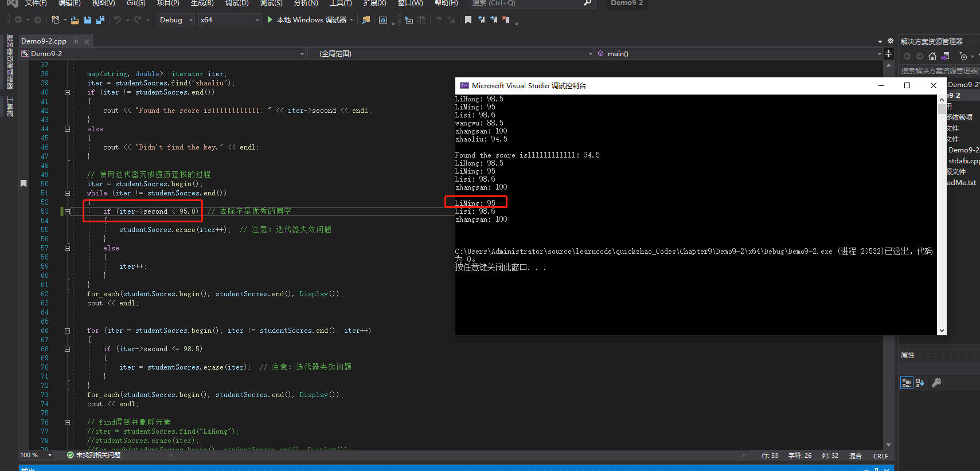Toggle a bookmark with bookmark icon
Viewport: 980px width, 471px height.
coord(468,20)
